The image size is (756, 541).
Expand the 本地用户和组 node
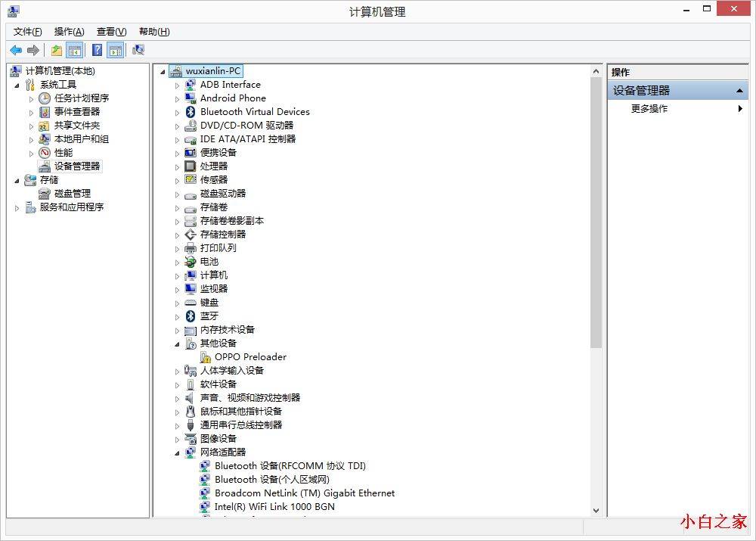[31, 140]
